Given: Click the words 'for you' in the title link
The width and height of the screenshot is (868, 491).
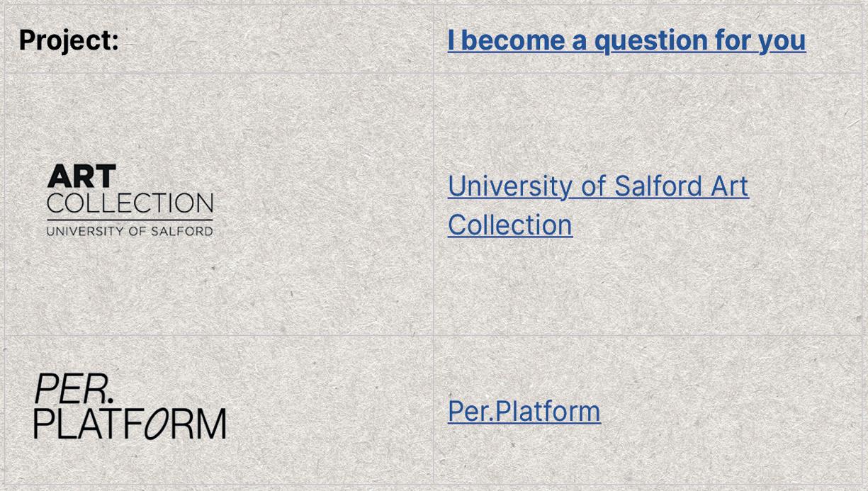Looking at the screenshot, I should coord(760,40).
